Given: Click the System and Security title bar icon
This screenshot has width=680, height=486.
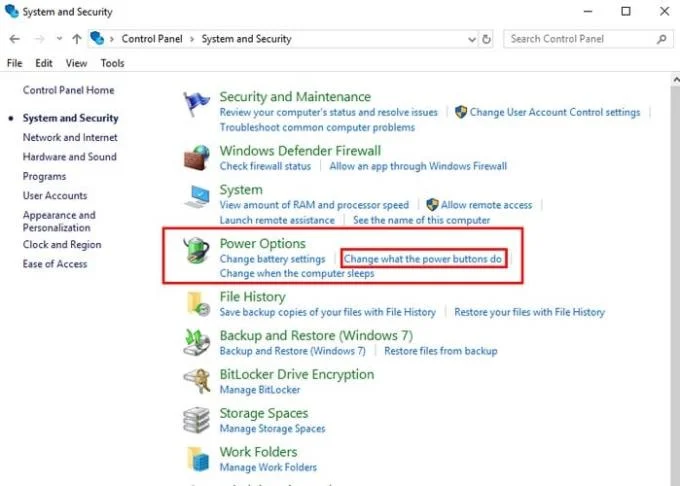Looking at the screenshot, I should [11, 11].
